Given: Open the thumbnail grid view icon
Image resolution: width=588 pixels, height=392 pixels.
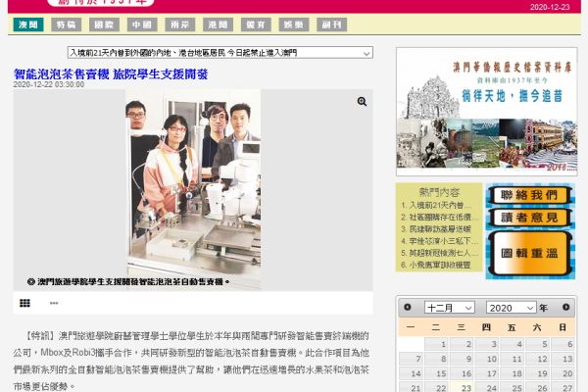Looking at the screenshot, I should point(24,305).
